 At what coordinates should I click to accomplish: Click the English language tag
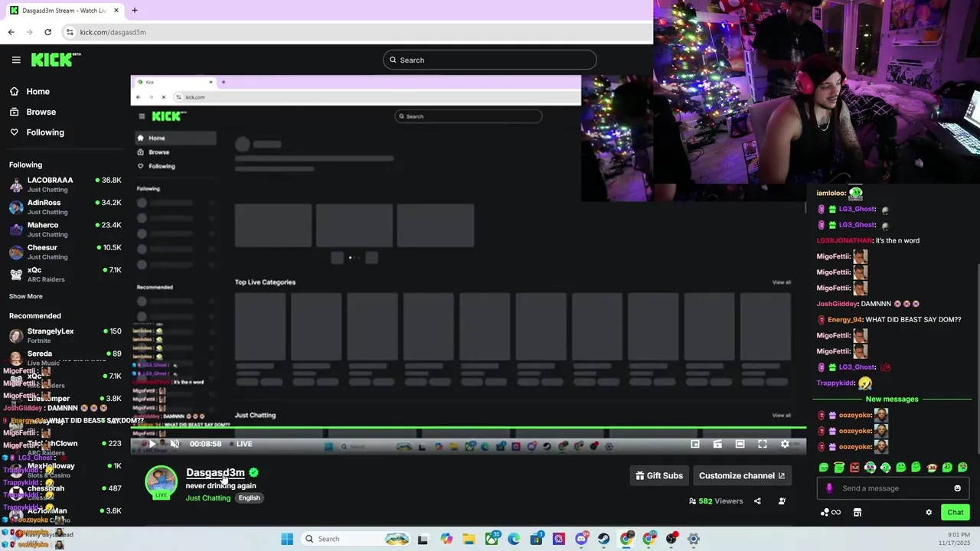tap(249, 498)
